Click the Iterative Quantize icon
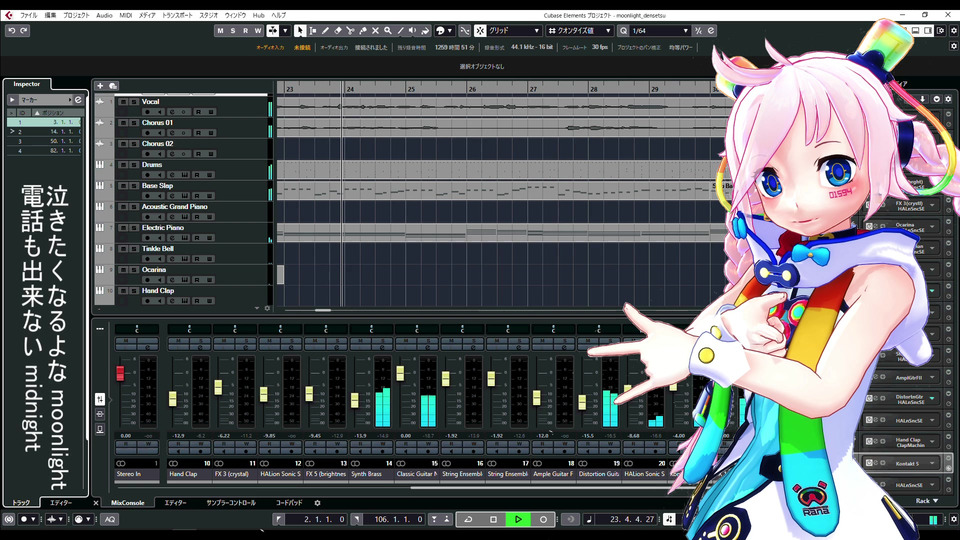This screenshot has width=960, height=540. click(699, 31)
